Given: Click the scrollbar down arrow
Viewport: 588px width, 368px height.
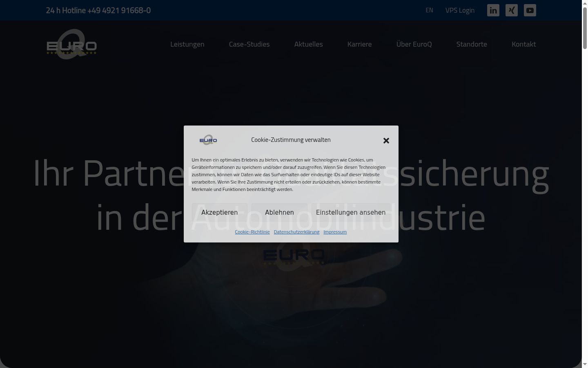Looking at the screenshot, I should [585, 364].
